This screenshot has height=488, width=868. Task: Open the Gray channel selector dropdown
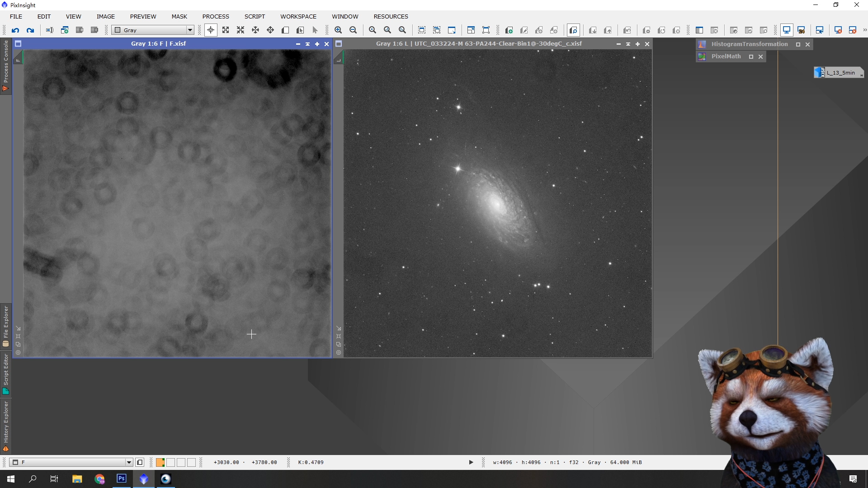(x=153, y=30)
